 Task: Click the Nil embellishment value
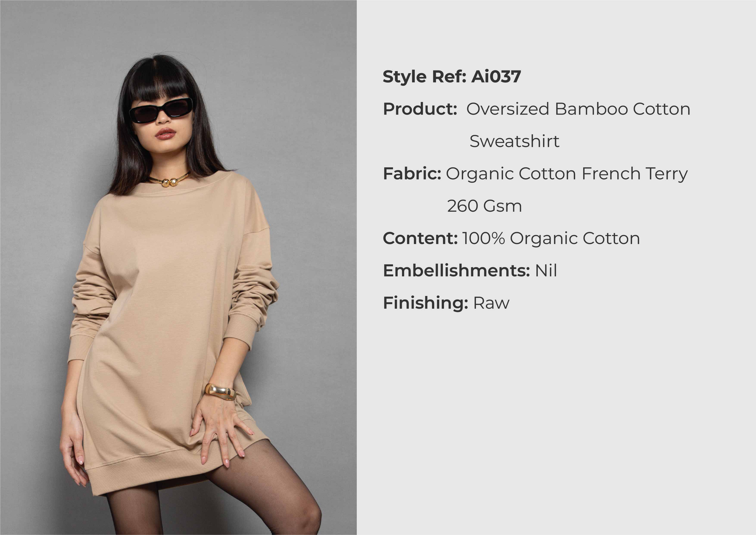(546, 271)
